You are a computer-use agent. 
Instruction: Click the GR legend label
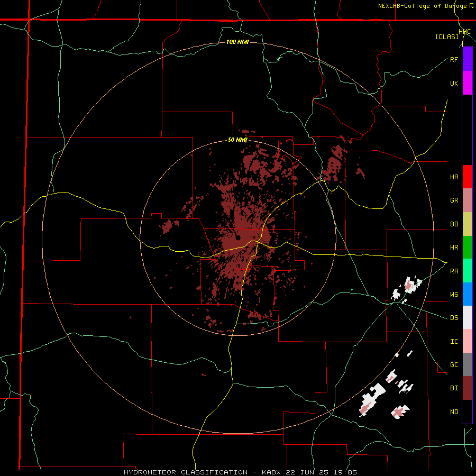tap(454, 200)
